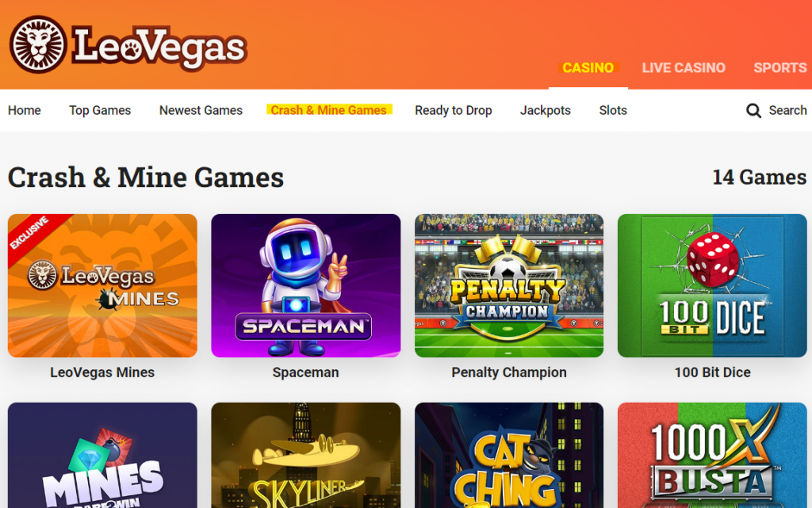This screenshot has width=812, height=508.
Task: Open the Spaceman game thumbnail
Action: 305,285
